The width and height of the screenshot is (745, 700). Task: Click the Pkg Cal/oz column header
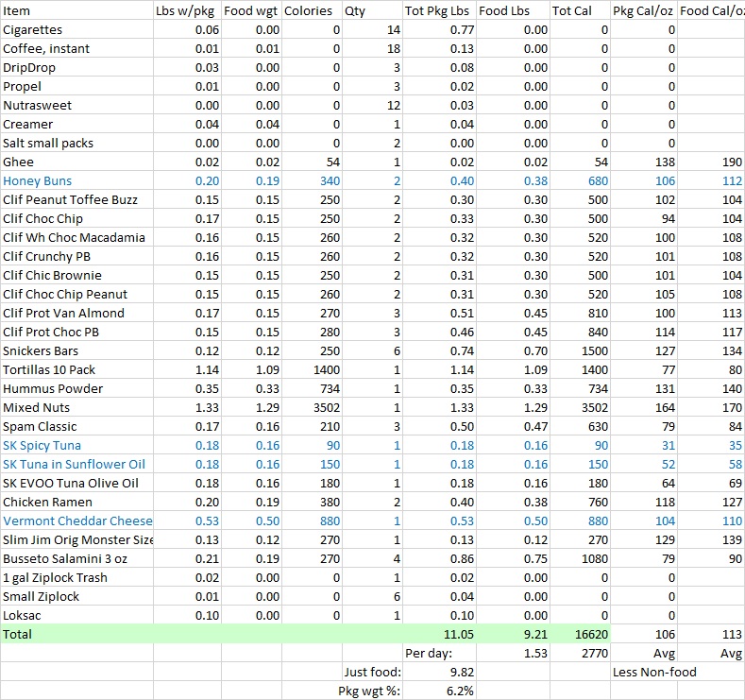pos(642,11)
